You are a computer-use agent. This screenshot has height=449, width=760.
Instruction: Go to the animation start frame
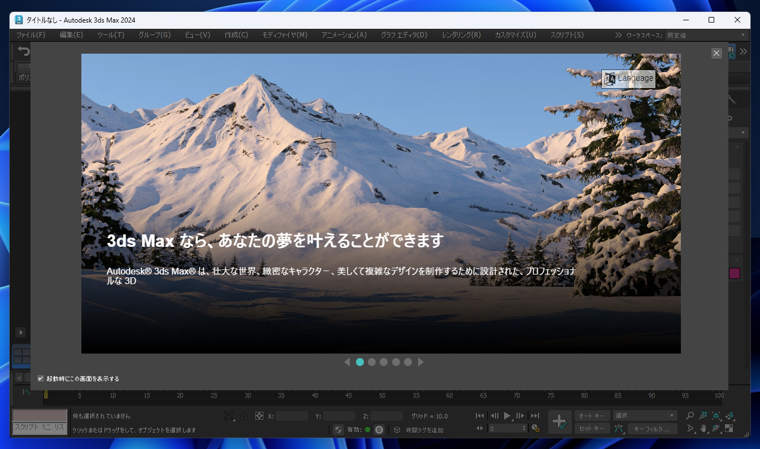[x=479, y=416]
